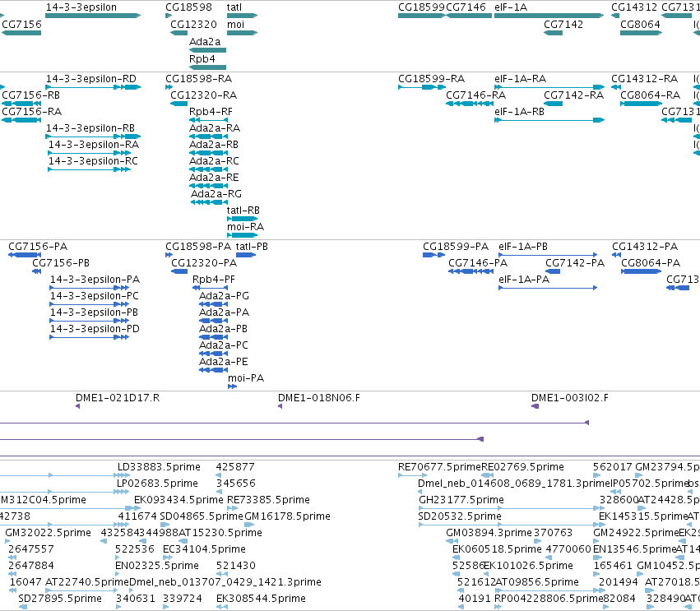Select transcript CG14312-RA
Viewport: 700px width, 611px height.
pos(616,87)
